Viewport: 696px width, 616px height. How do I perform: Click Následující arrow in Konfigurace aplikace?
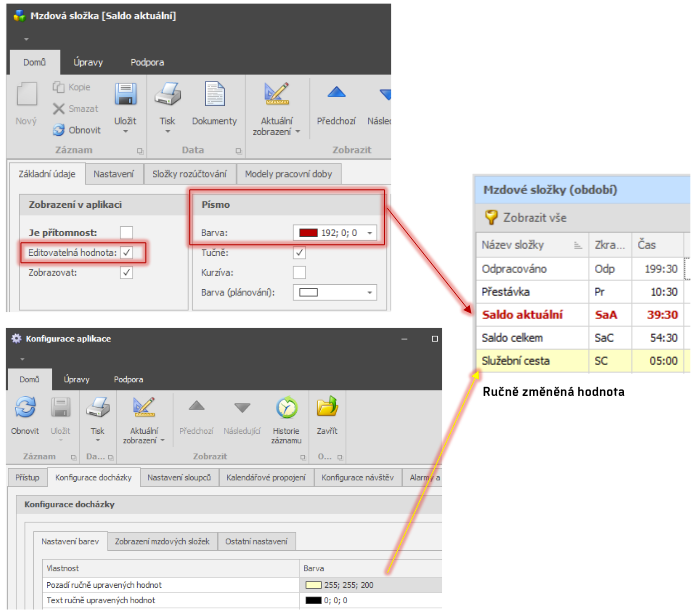(x=242, y=407)
